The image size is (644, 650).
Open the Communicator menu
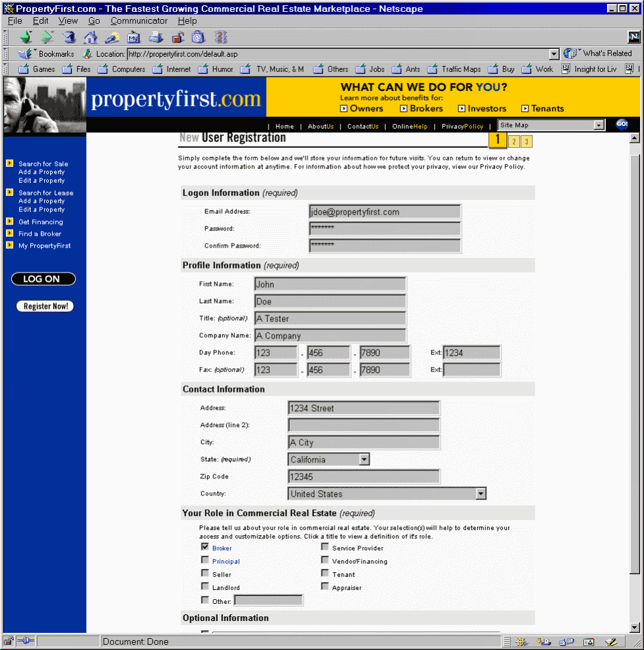[139, 20]
